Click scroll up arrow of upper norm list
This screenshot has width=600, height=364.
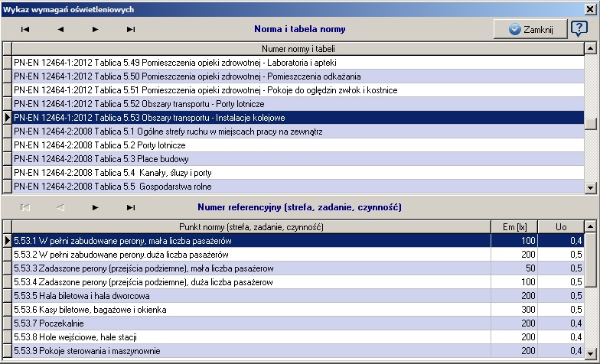[591, 49]
